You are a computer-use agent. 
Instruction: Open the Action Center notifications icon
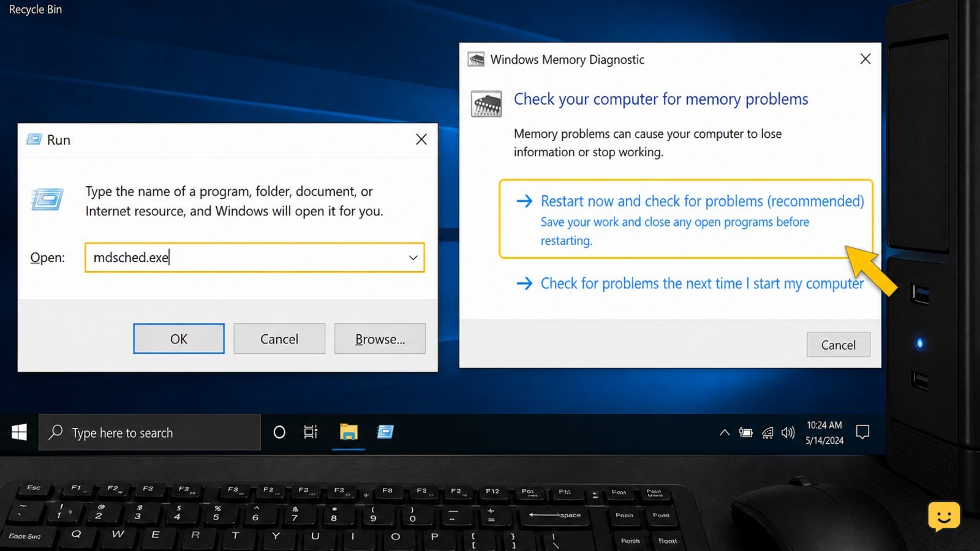[x=862, y=432]
